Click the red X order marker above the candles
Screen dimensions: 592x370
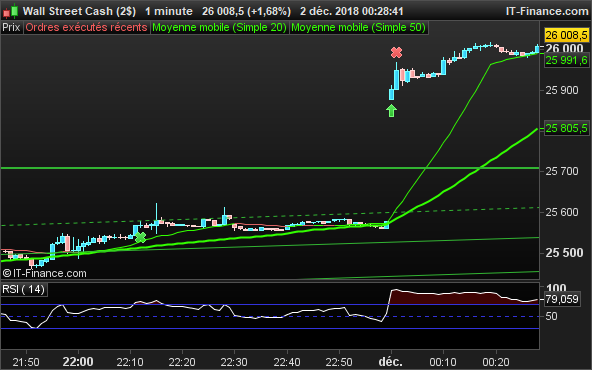point(396,52)
